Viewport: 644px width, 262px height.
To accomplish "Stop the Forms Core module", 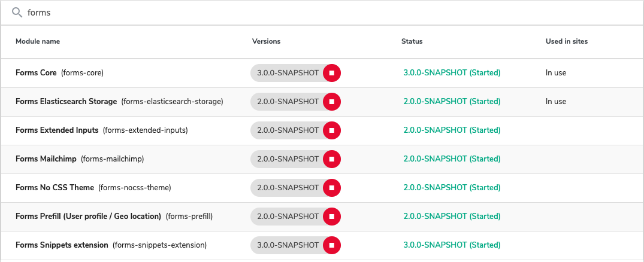I will [x=332, y=73].
